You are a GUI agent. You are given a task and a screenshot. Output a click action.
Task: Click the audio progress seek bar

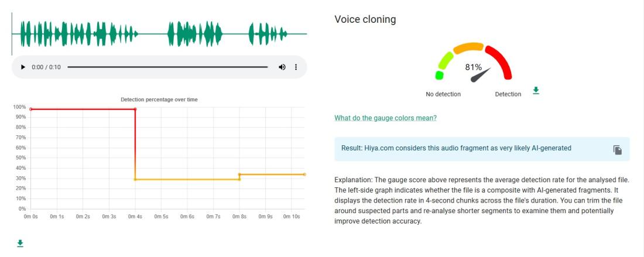tap(167, 67)
